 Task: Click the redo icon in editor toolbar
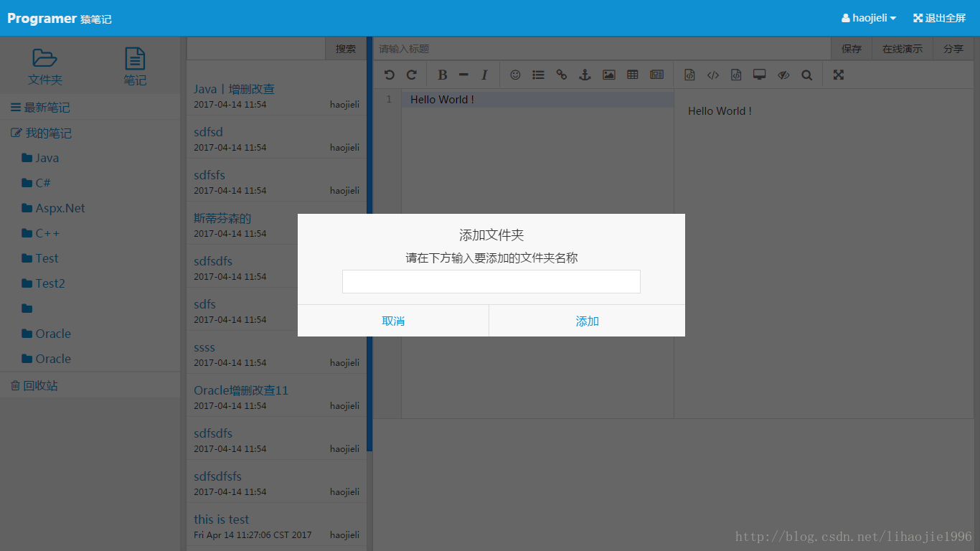pos(412,75)
